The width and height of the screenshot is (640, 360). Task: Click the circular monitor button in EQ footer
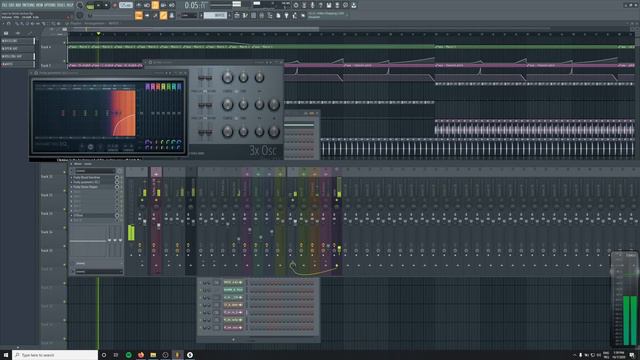[x=90, y=147]
